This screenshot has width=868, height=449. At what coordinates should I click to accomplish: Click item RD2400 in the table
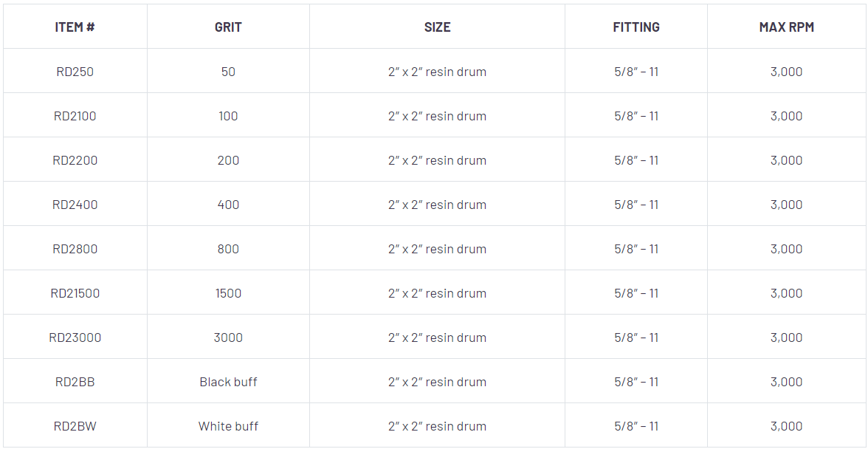click(75, 205)
